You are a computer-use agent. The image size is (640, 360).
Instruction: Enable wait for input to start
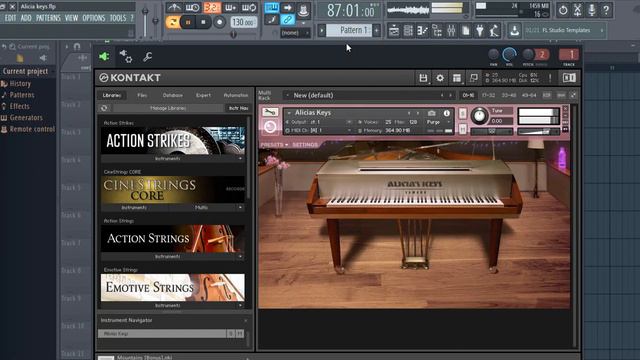pos(192,7)
